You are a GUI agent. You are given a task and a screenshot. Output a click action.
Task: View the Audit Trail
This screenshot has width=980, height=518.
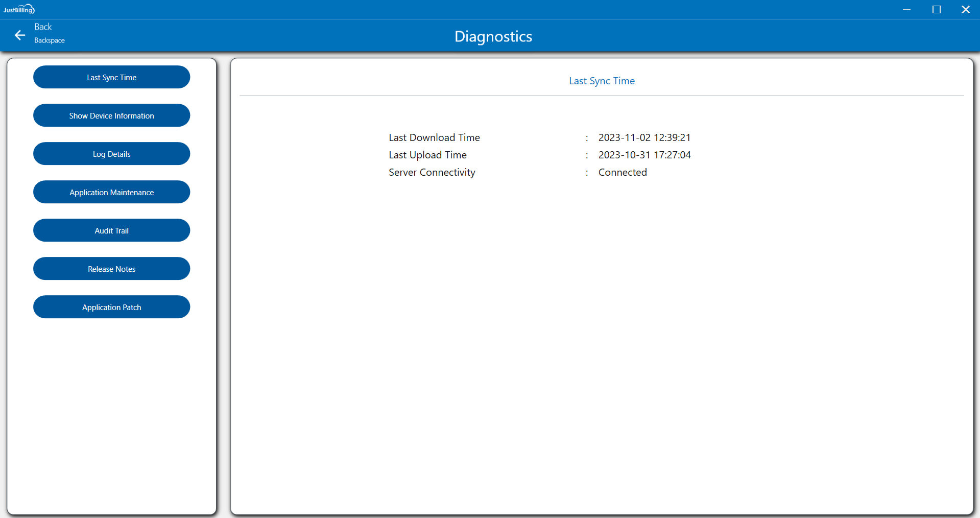[x=111, y=230]
